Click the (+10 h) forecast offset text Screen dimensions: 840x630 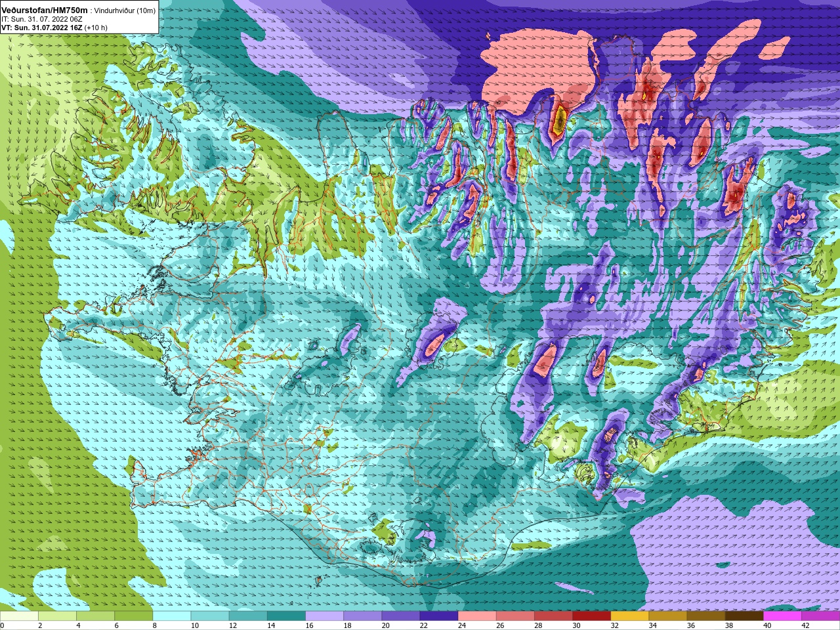[x=96, y=28]
